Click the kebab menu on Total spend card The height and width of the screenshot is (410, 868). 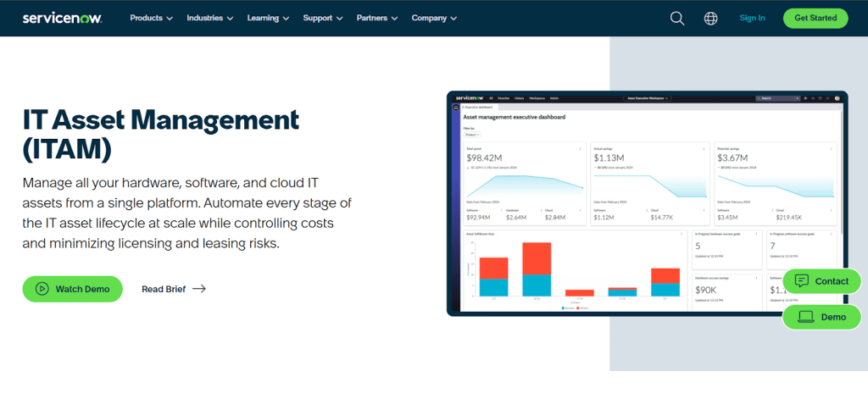[580, 148]
